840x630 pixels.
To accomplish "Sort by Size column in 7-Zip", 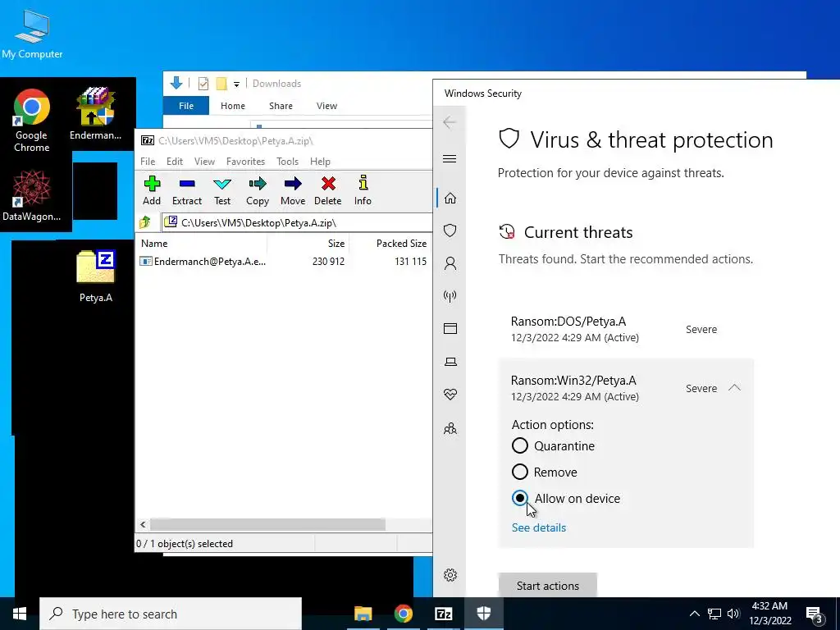I will [x=308, y=243].
